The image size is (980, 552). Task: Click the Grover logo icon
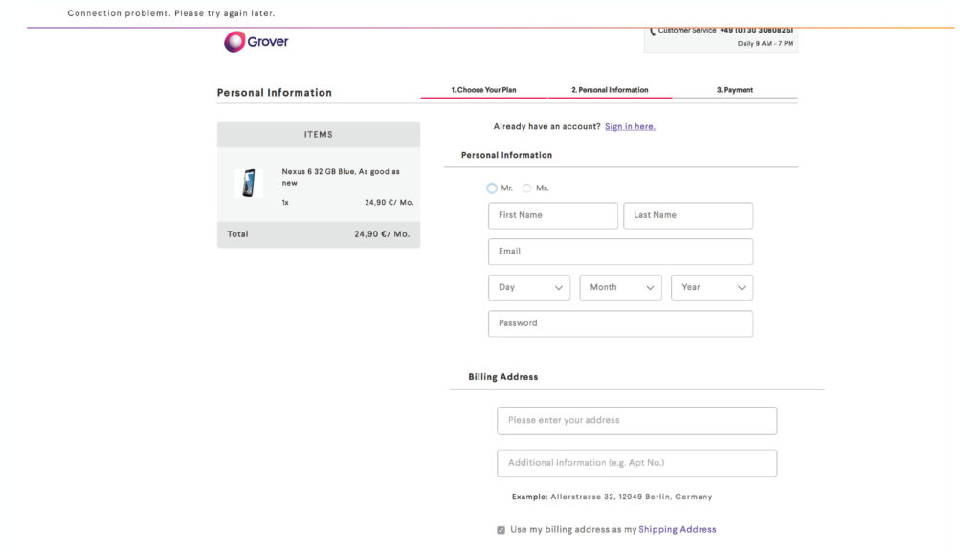[x=234, y=42]
